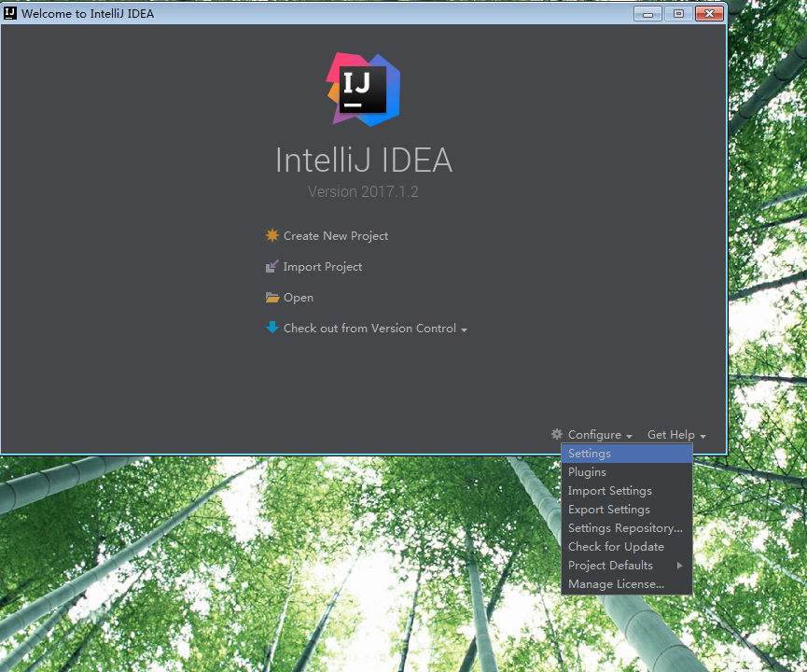This screenshot has width=807, height=672.
Task: Maximize the Welcome window
Action: [678, 14]
